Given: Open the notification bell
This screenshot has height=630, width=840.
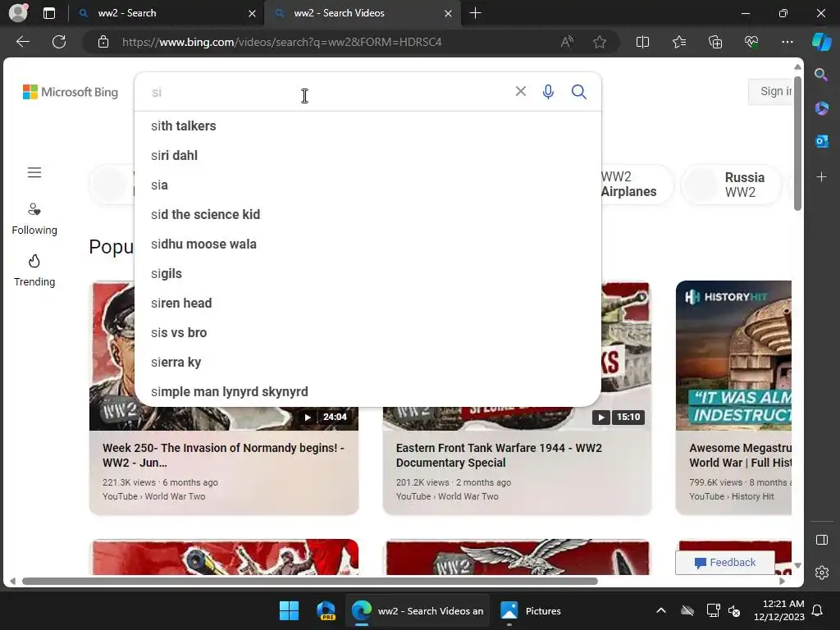Looking at the screenshot, I should point(818,610).
